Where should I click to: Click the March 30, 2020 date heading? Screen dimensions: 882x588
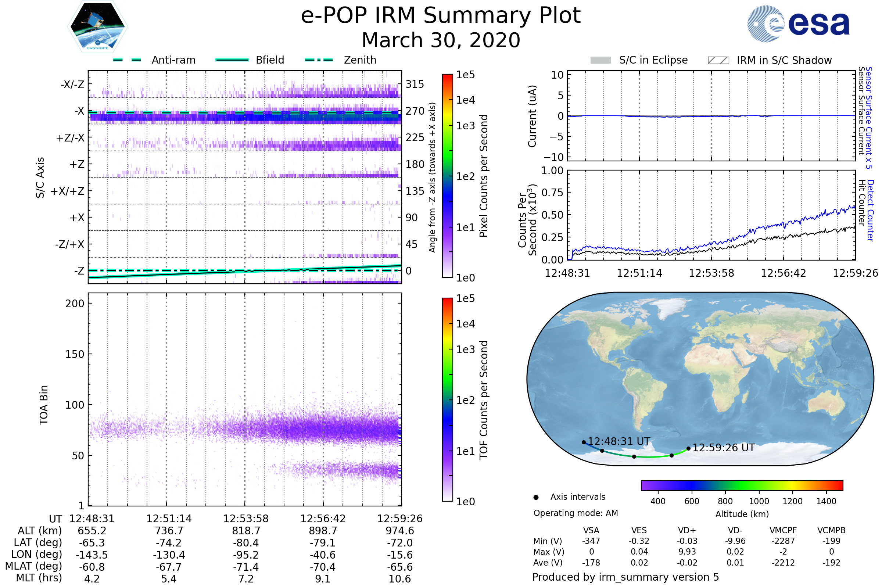pyautogui.click(x=441, y=40)
